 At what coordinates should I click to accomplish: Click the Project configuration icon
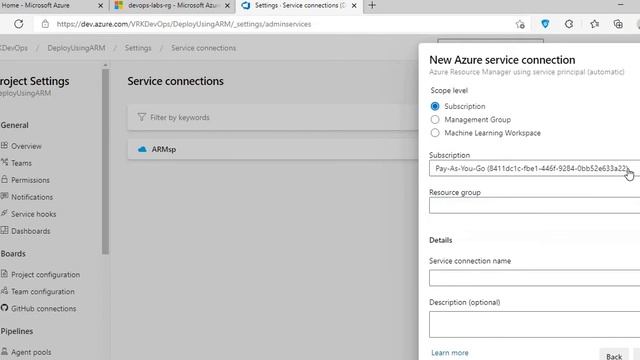pyautogui.click(x=4, y=274)
